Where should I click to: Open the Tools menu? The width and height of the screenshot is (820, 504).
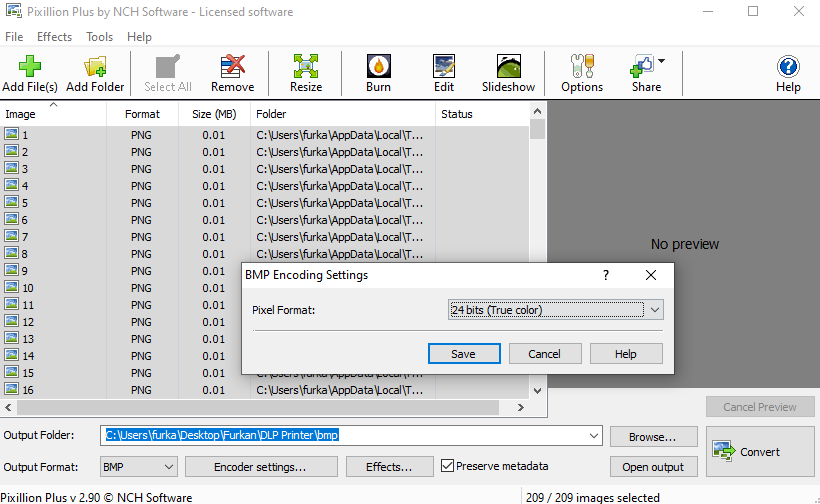99,37
